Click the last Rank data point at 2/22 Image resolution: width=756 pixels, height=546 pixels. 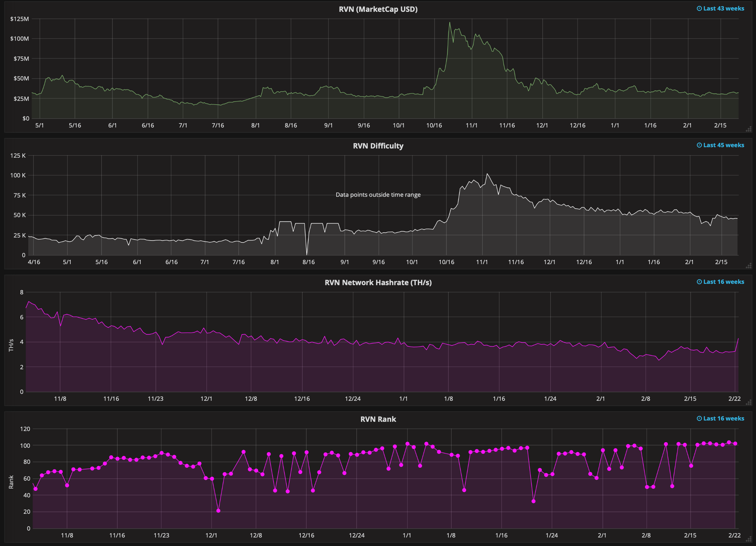click(735, 444)
